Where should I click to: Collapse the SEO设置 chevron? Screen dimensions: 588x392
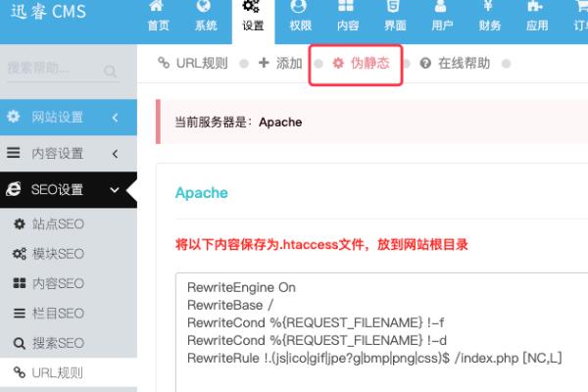115,190
